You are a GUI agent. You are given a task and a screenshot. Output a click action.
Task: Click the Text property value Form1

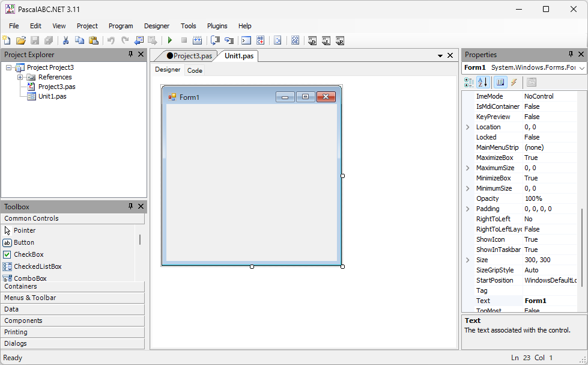(x=550, y=301)
